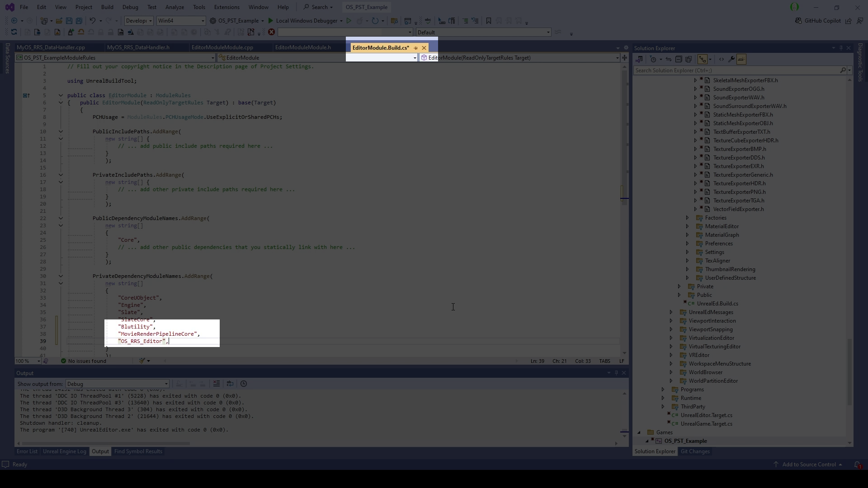The height and width of the screenshot is (488, 868).
Task: Click Show All Files icon in Solution Explorer
Action: point(689,59)
